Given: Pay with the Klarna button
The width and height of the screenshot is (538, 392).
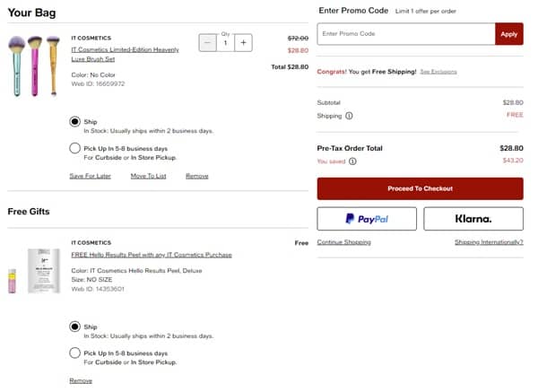Looking at the screenshot, I should (x=473, y=219).
